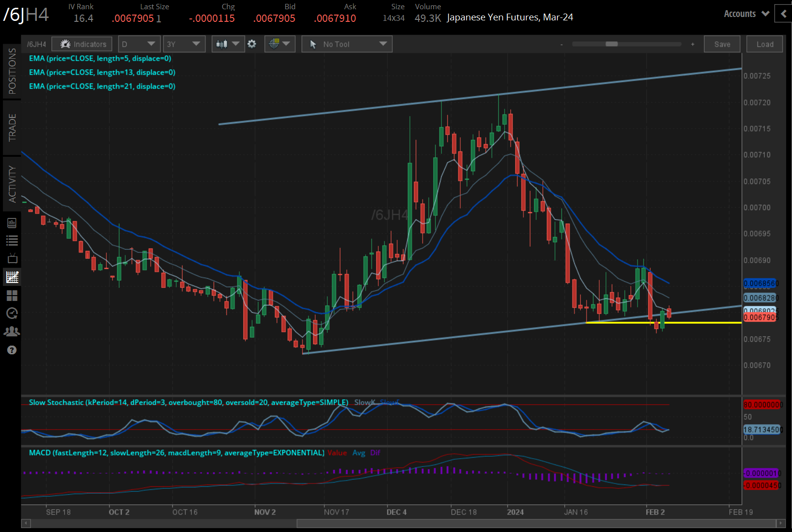Click the help question mark icon
Screen dimensions: 792x532
(12, 350)
